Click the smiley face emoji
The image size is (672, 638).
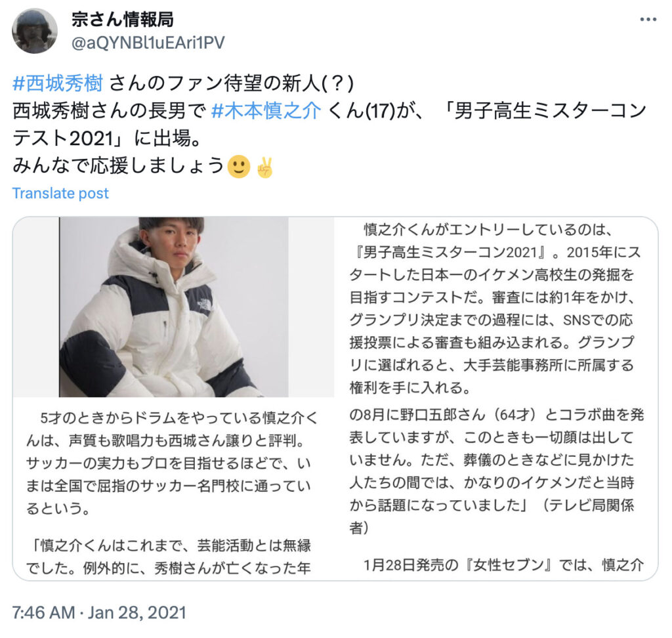(239, 166)
